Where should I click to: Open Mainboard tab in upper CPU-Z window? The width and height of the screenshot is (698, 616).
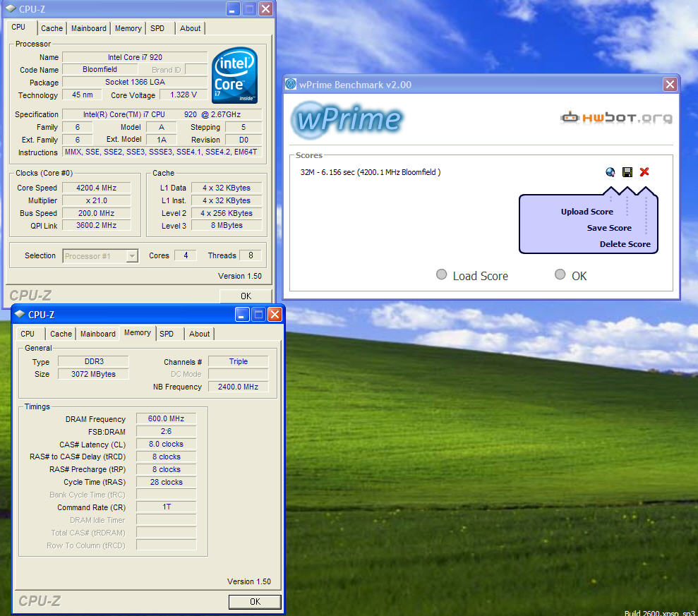tap(89, 28)
